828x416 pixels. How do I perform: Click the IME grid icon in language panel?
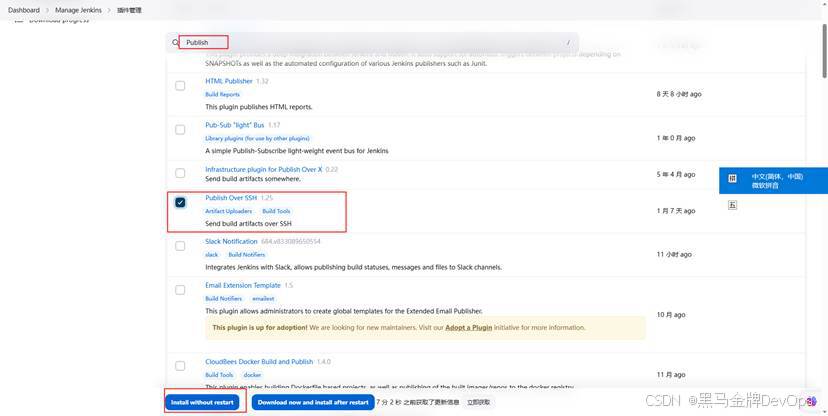pos(732,178)
